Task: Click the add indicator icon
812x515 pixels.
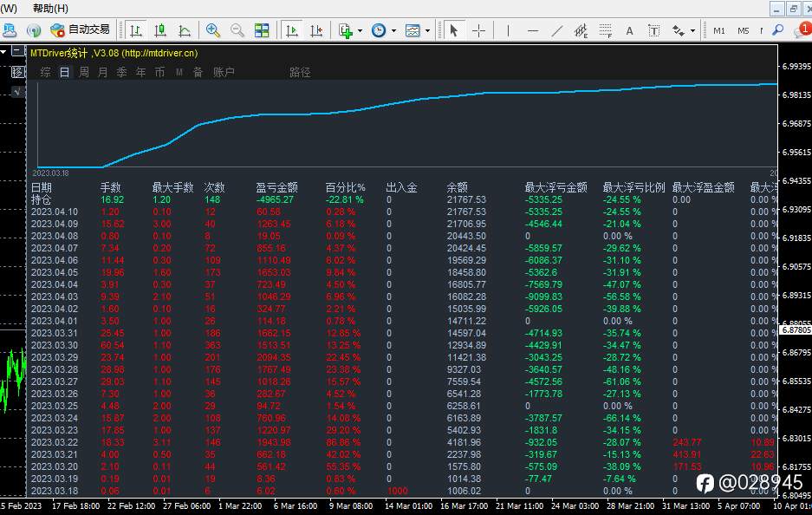Action: (x=346, y=30)
